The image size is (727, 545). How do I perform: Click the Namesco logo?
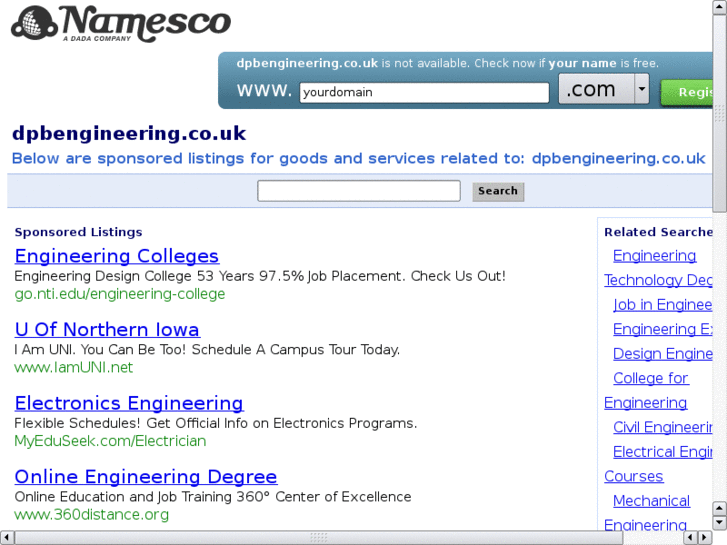121,24
